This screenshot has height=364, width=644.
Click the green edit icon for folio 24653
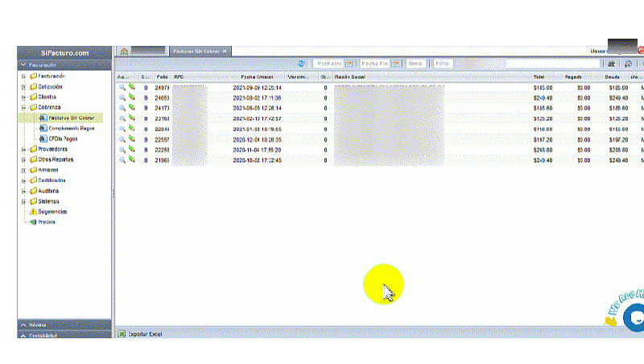(x=131, y=97)
